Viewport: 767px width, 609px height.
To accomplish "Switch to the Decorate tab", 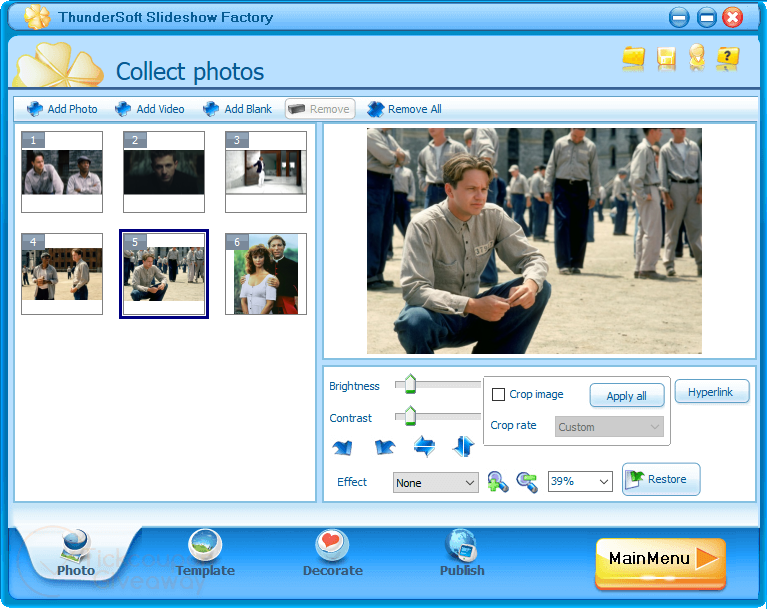I will pyautogui.click(x=333, y=555).
